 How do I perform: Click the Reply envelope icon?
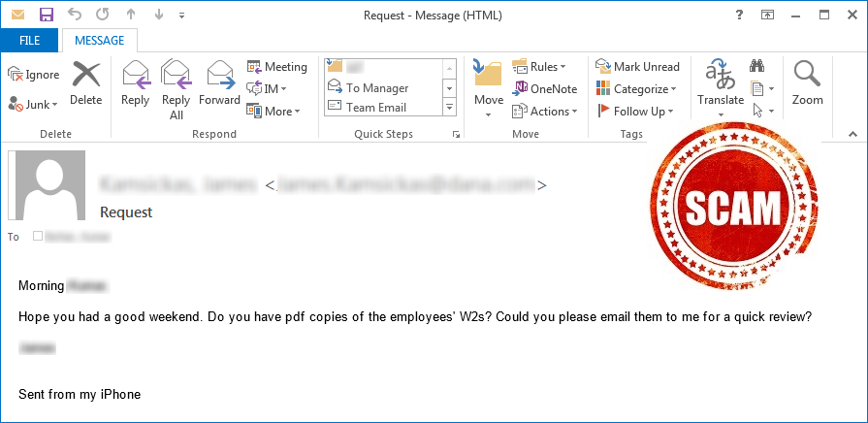click(136, 75)
